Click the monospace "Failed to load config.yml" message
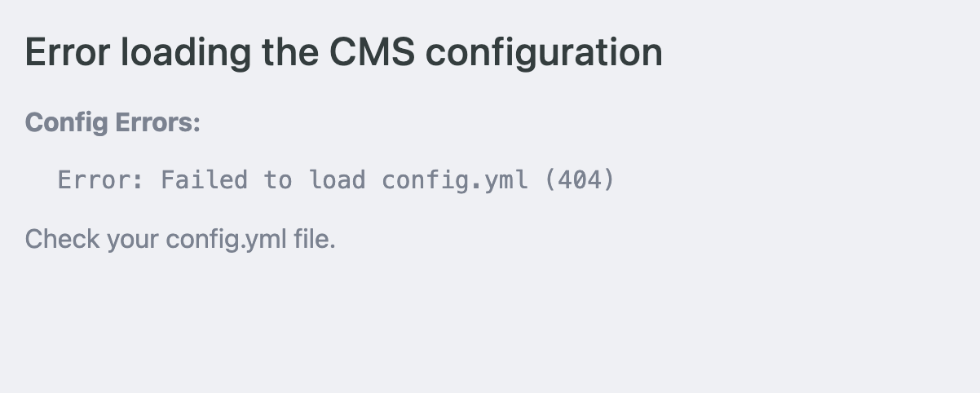 (x=336, y=179)
